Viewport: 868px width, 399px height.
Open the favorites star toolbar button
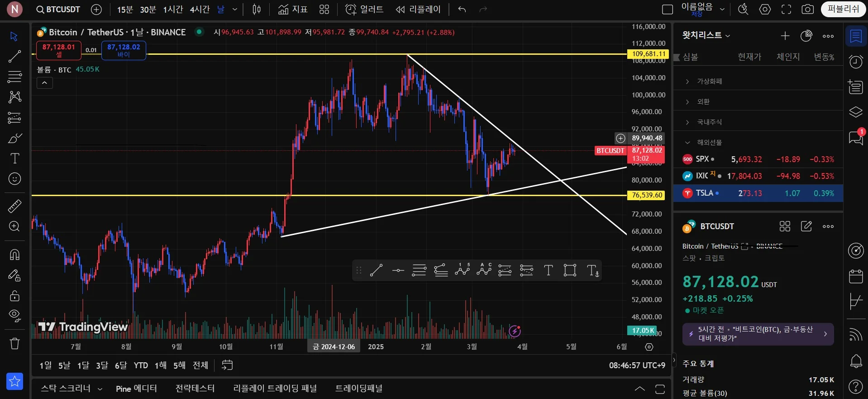14,381
